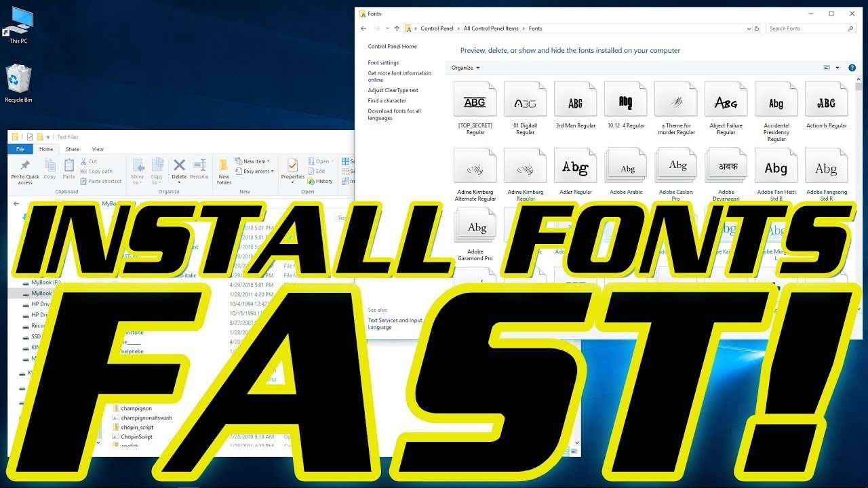Screen dimensions: 868x488
Task: Click the Delete X icon in Organize group
Action: tap(179, 165)
